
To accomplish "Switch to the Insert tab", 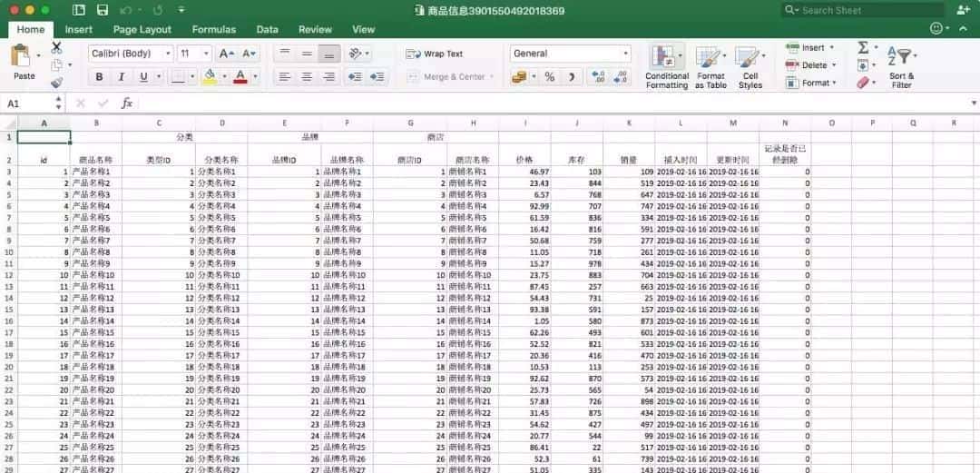I will point(79,29).
